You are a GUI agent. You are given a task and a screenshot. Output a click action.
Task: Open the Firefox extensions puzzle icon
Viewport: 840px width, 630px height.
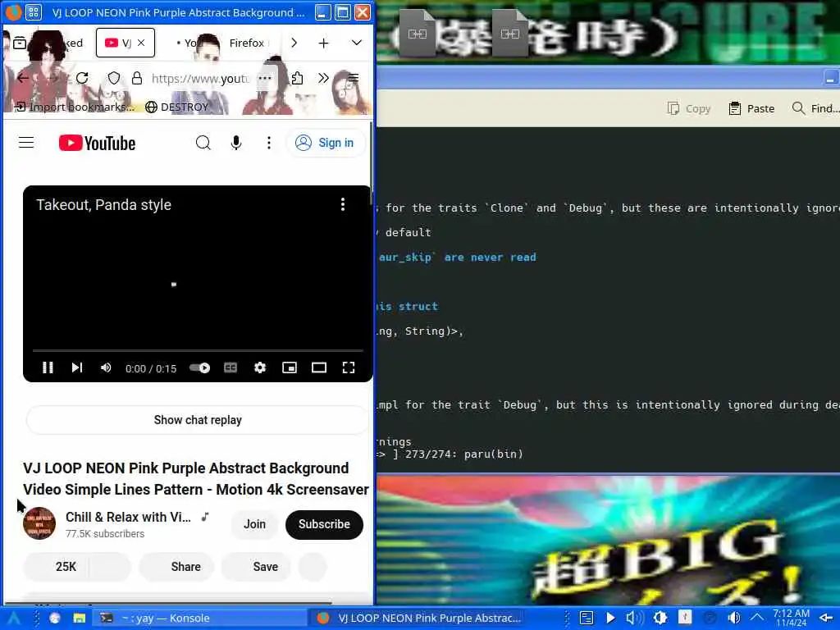[x=297, y=78]
